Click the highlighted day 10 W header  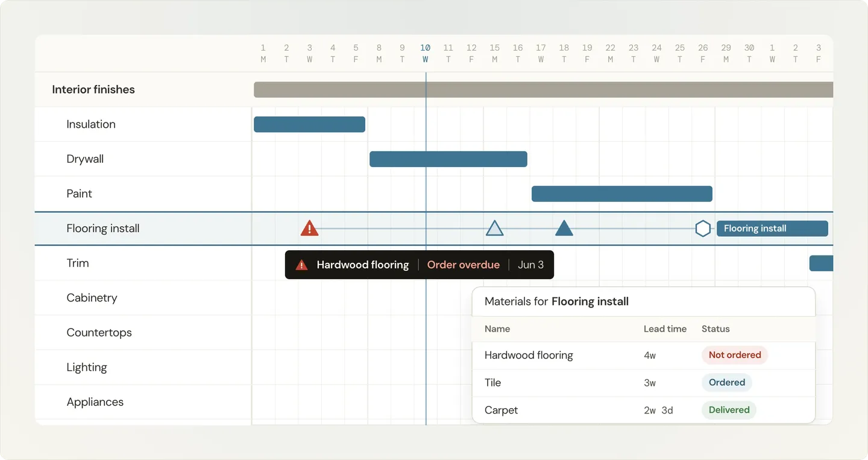click(x=426, y=53)
